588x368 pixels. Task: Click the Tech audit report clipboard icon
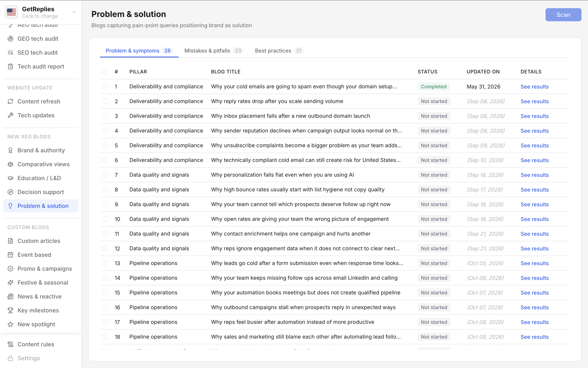pyautogui.click(x=10, y=66)
